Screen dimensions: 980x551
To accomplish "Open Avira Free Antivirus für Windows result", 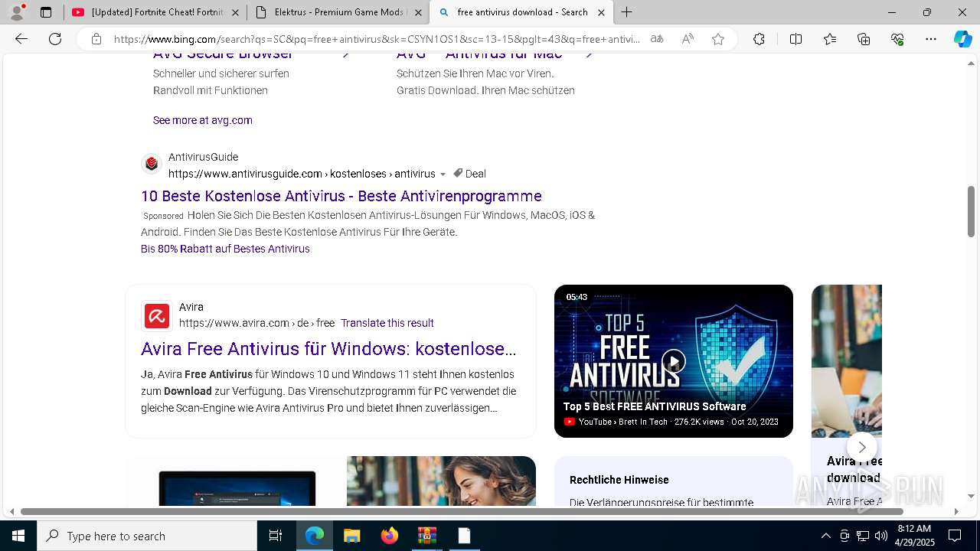I will pos(328,349).
